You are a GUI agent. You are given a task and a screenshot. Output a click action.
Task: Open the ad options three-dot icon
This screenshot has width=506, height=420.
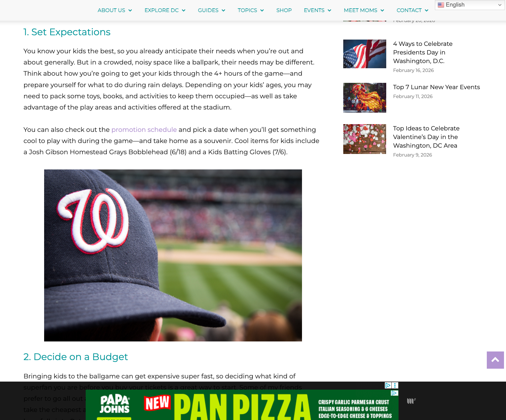click(x=395, y=385)
